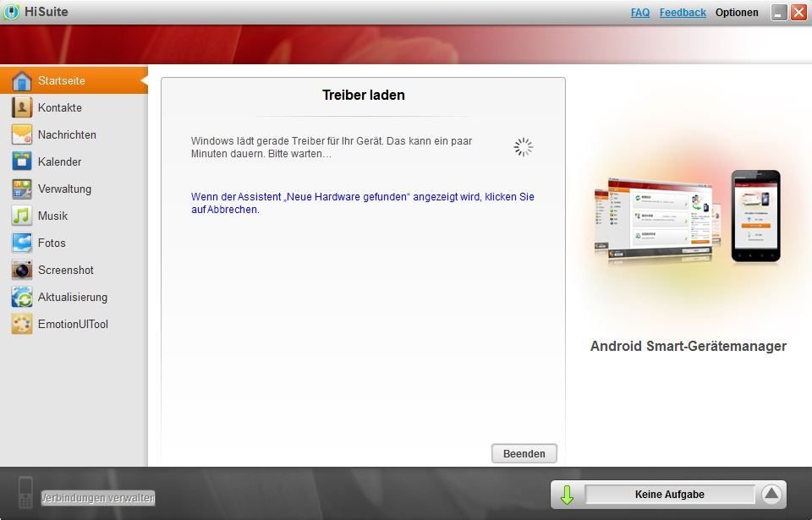Minimize the HiSuite window
This screenshot has height=520, width=812.
tap(779, 13)
